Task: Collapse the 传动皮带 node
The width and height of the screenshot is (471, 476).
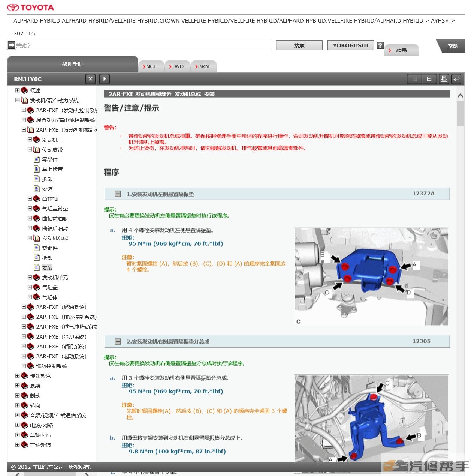Action: point(30,149)
